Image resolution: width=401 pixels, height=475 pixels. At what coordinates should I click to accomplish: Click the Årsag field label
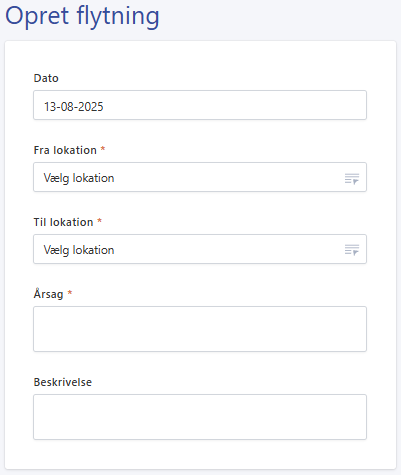(48, 293)
